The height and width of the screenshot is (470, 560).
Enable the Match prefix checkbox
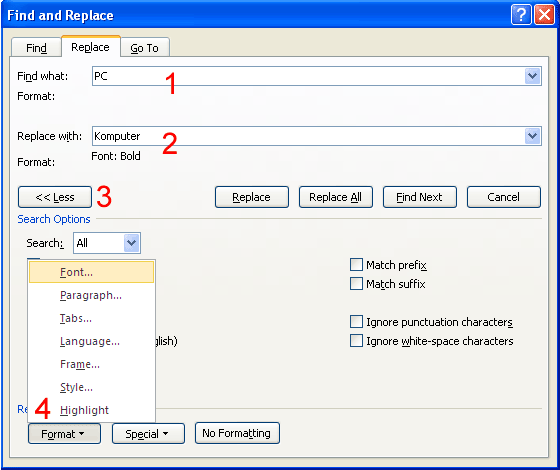[x=356, y=265]
